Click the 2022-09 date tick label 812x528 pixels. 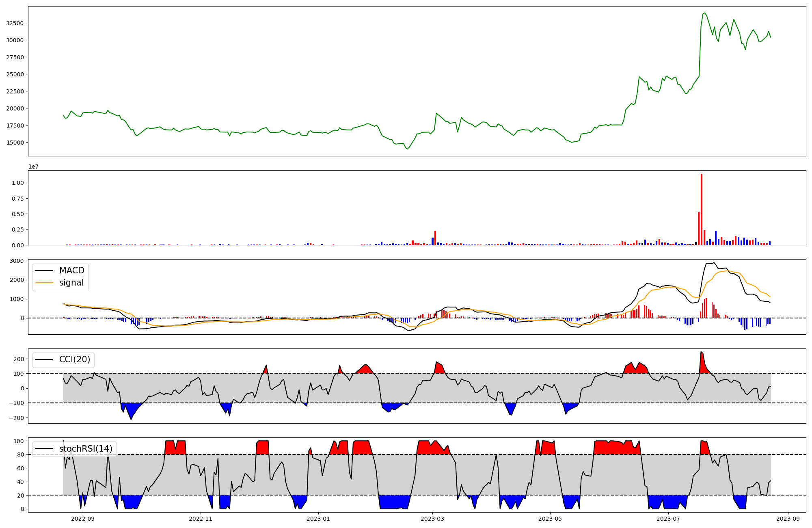(83, 519)
